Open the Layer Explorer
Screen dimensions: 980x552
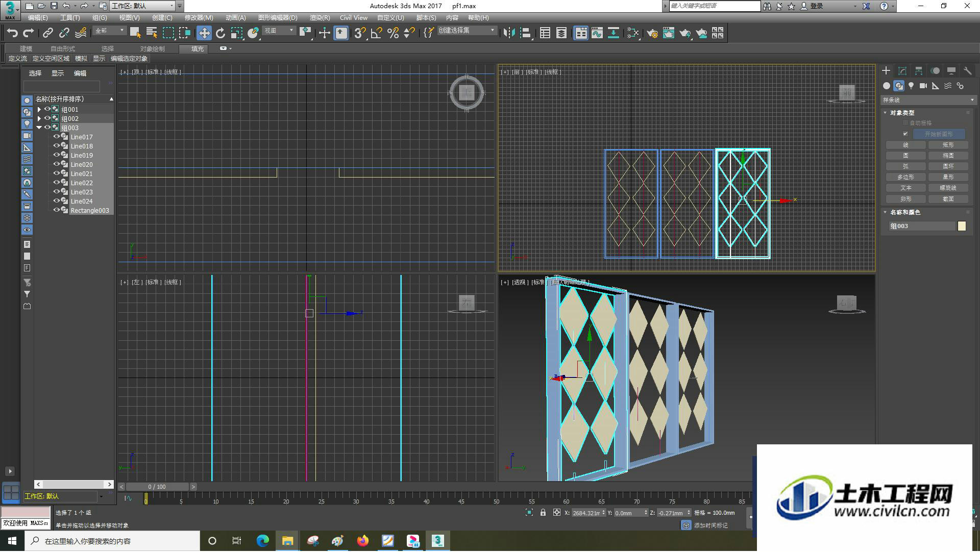click(561, 33)
